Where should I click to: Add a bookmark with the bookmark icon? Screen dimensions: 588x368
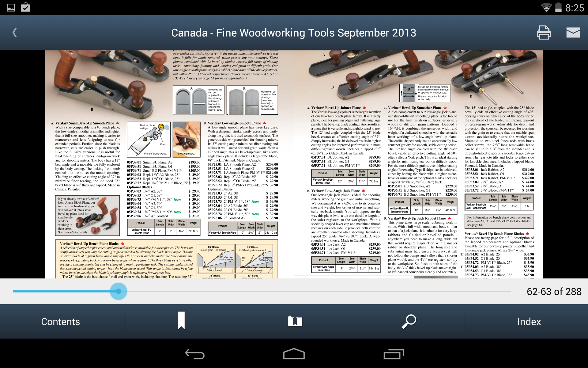point(181,320)
